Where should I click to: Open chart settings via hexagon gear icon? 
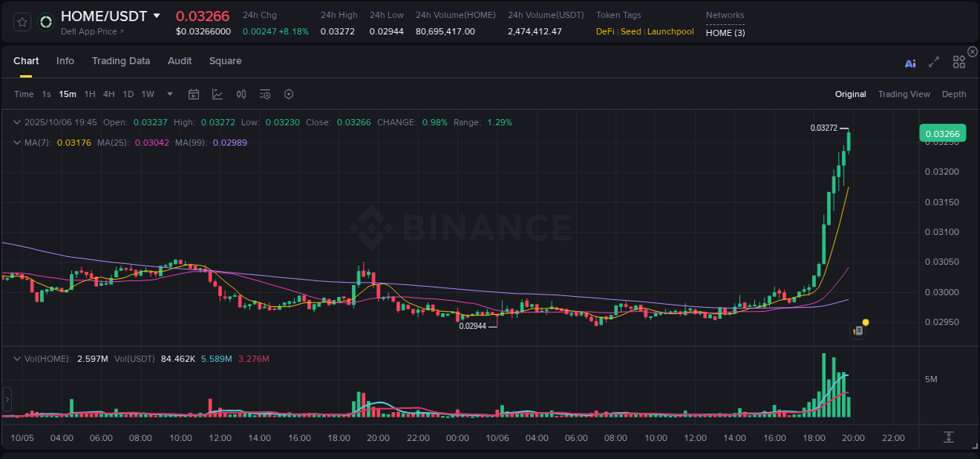(x=289, y=94)
